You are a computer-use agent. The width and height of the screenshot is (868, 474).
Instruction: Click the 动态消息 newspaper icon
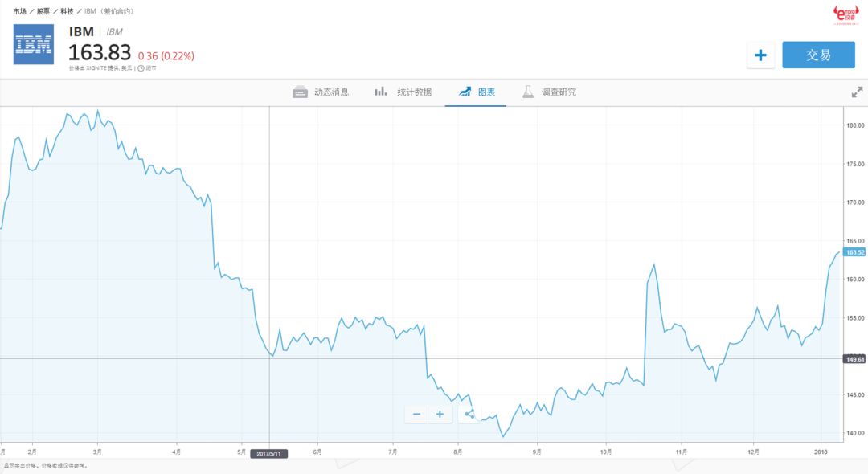[300, 92]
